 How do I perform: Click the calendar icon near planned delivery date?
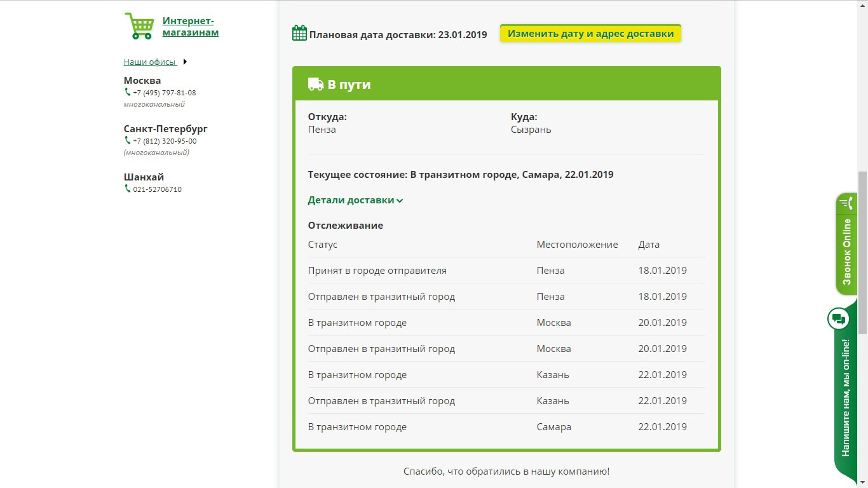click(x=299, y=33)
